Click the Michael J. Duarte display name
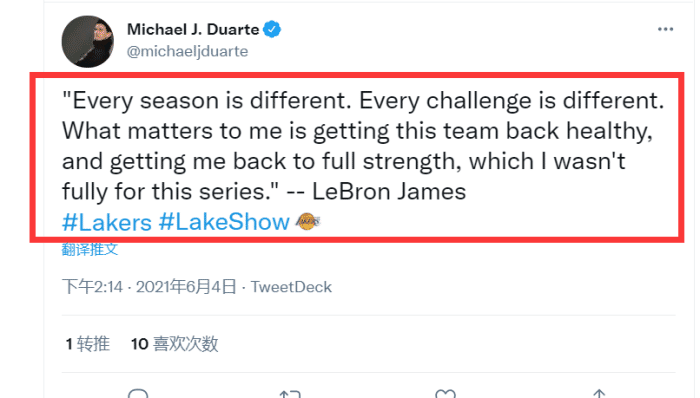Screen dimensions: 700x398 point(193,29)
